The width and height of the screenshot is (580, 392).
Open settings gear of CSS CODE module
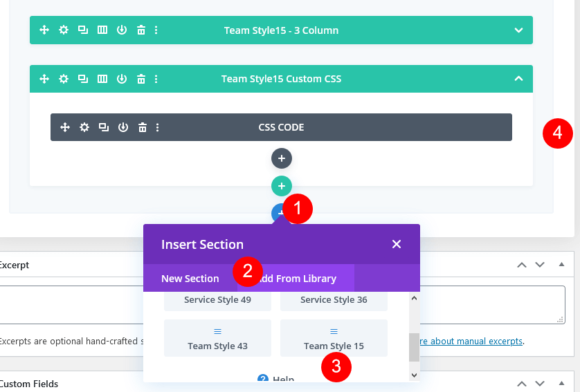pos(84,127)
